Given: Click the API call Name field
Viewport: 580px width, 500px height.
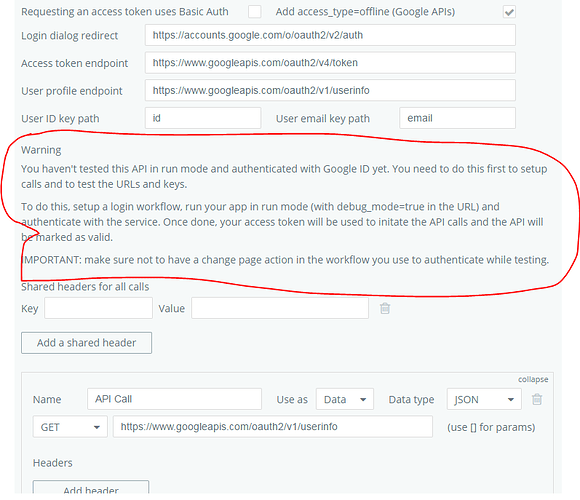Looking at the screenshot, I should pos(174,399).
